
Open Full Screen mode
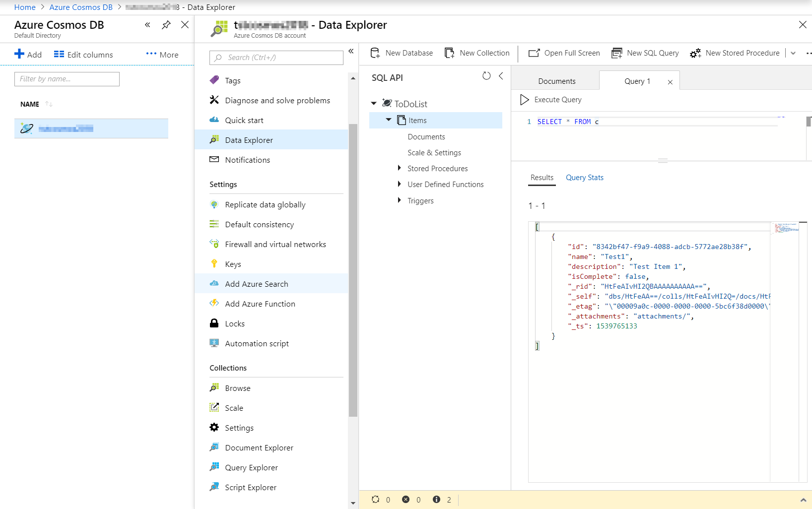click(564, 53)
